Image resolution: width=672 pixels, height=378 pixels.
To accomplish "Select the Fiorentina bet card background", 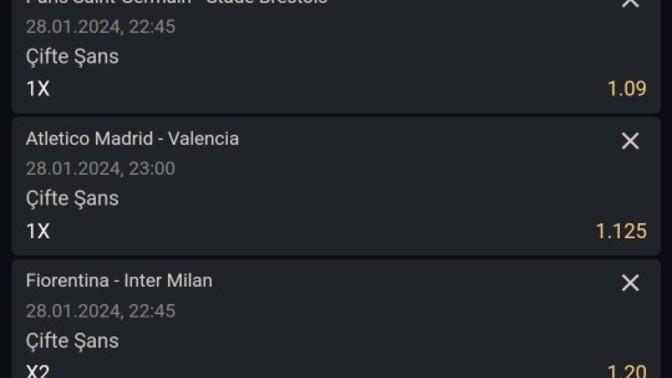I will point(336,318).
